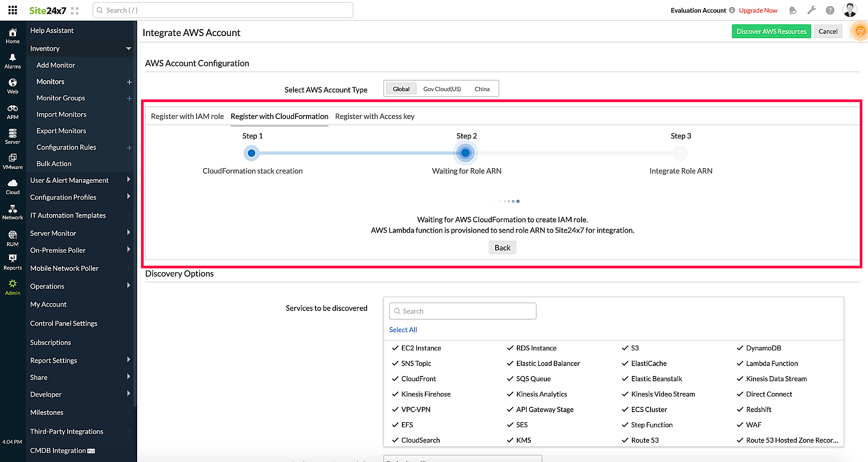Click the Step 1 progress marker
This screenshot has width=868, height=462.
tap(251, 153)
